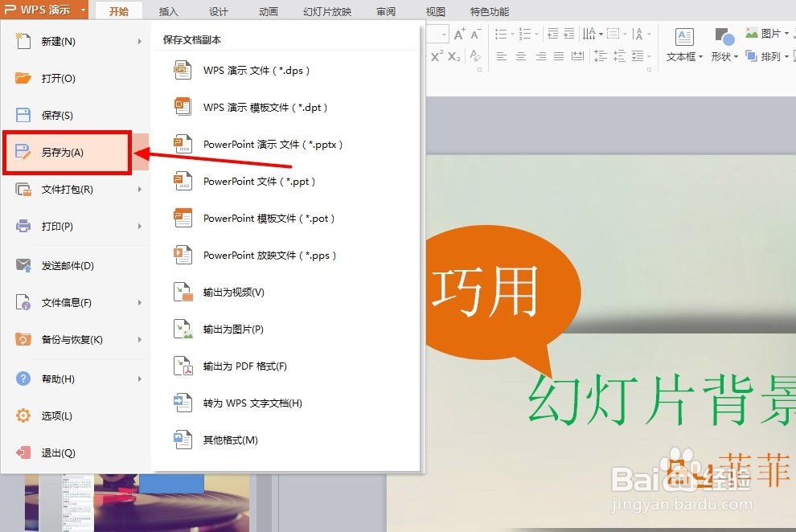The width and height of the screenshot is (796, 532).
Task: Toggle center text alignment
Action: [x=521, y=55]
